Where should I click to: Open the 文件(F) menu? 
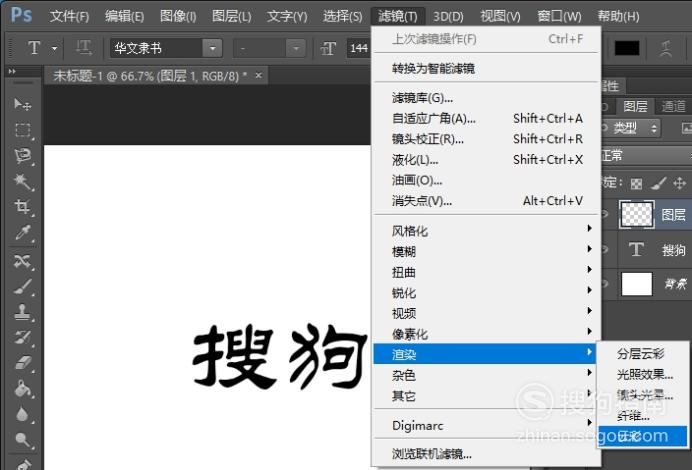click(x=69, y=16)
